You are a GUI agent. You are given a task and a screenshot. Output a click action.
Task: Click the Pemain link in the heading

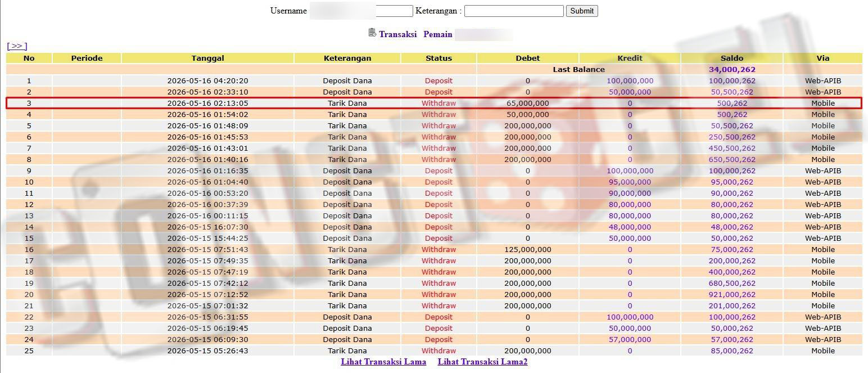[438, 34]
